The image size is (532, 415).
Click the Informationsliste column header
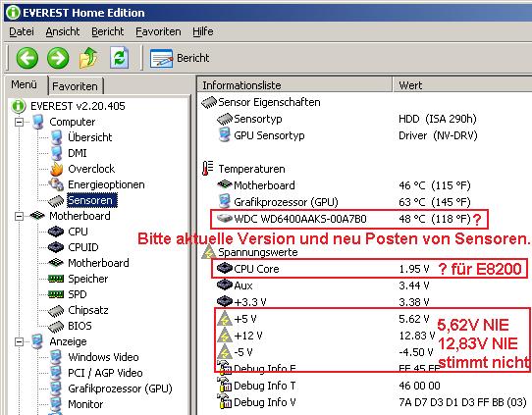tap(294, 85)
